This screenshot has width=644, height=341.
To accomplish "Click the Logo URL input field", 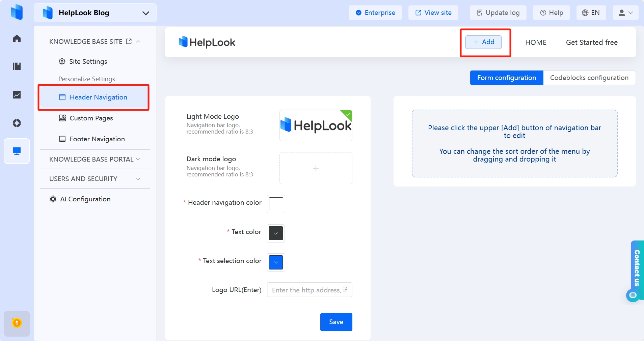I will 309,290.
